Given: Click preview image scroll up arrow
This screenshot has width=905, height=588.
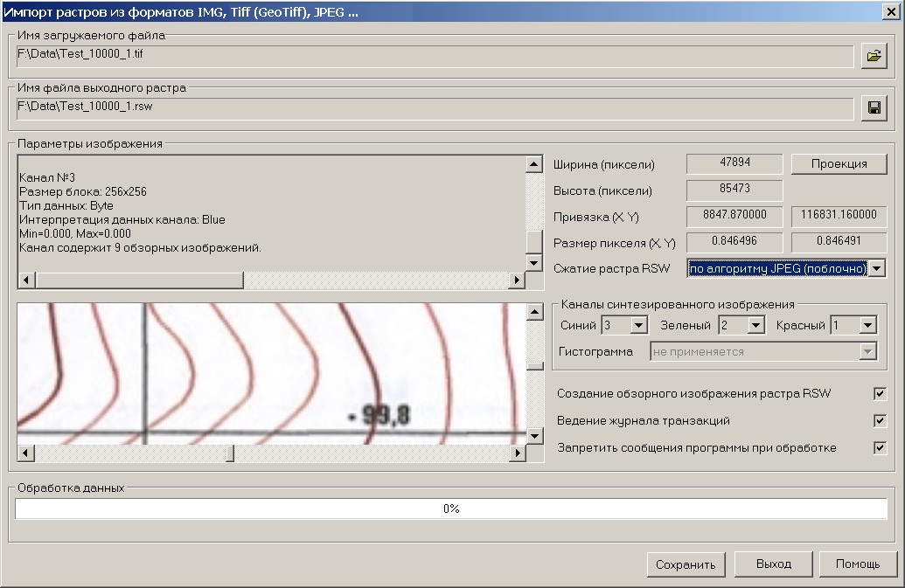Looking at the screenshot, I should coord(533,312).
